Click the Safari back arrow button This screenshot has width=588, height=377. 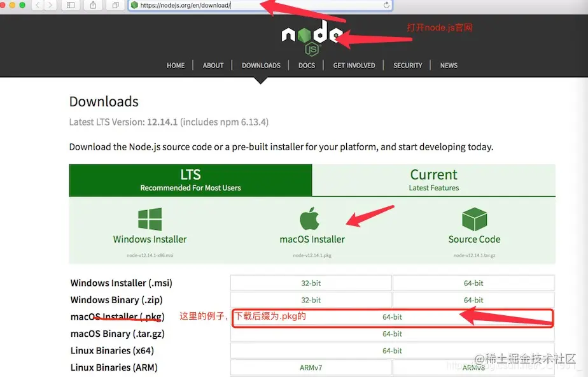coord(38,5)
